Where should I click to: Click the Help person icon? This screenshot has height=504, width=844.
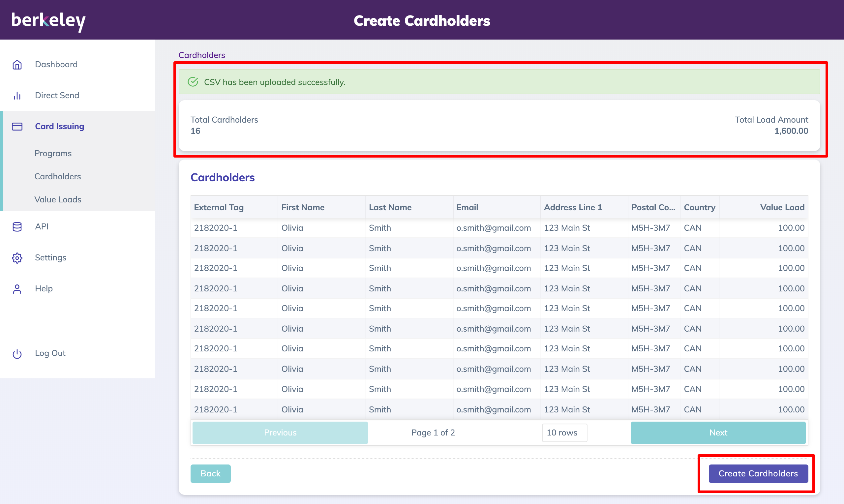(x=17, y=289)
